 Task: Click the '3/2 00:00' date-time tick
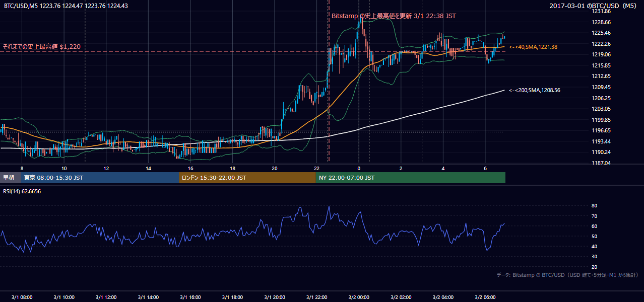(x=358, y=297)
